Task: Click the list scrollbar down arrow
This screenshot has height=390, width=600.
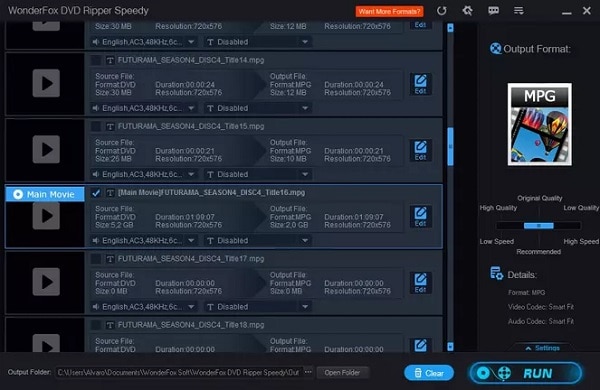Action: [x=450, y=347]
